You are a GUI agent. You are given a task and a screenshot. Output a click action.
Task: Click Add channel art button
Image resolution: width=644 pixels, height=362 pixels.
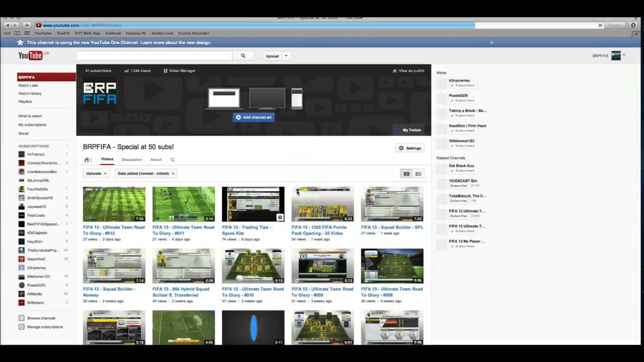tap(254, 117)
